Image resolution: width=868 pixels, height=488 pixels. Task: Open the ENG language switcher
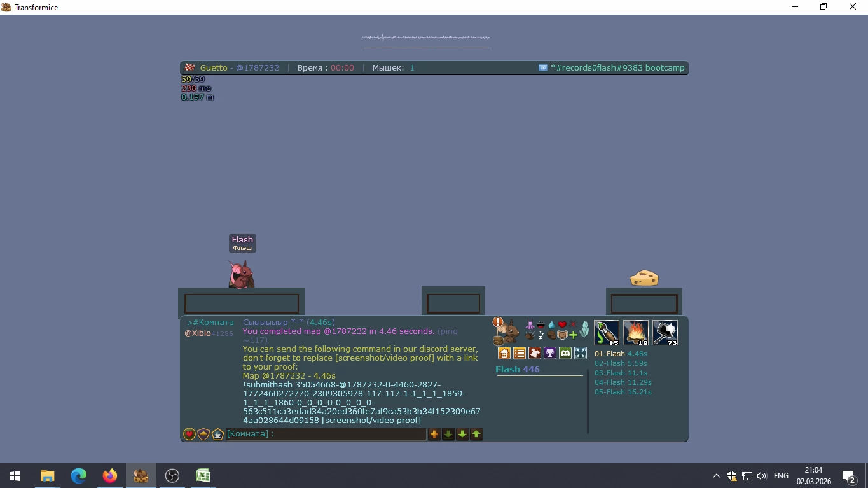pyautogui.click(x=781, y=475)
